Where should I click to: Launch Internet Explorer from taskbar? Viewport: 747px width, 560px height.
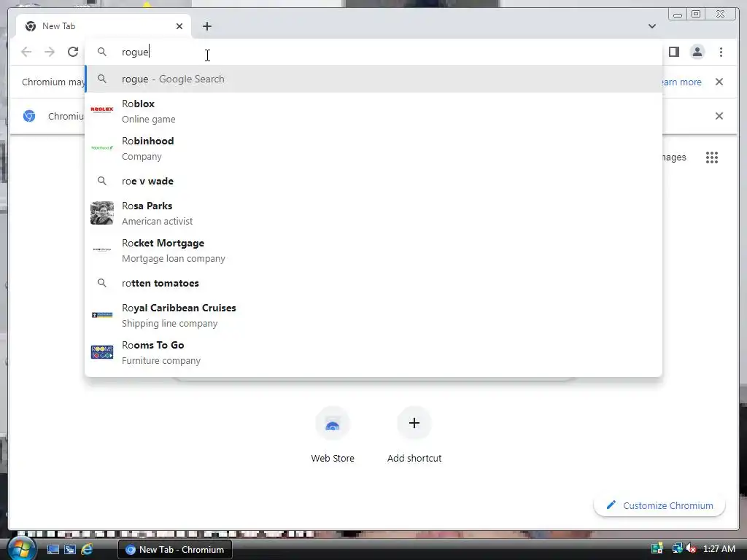87,550
